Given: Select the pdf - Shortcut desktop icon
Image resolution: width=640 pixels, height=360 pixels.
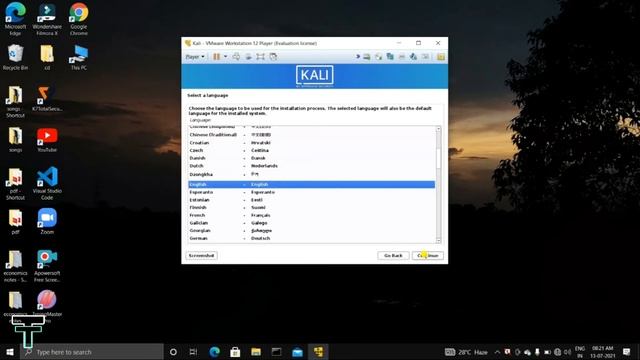Looking at the screenshot, I should 16,183.
